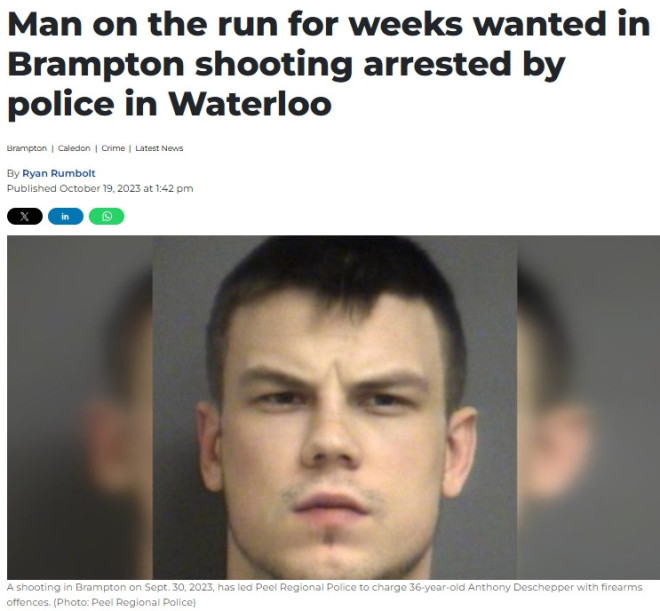Click the word Waterloo in the headline
Screen dimensions: 660x611
click(x=250, y=104)
